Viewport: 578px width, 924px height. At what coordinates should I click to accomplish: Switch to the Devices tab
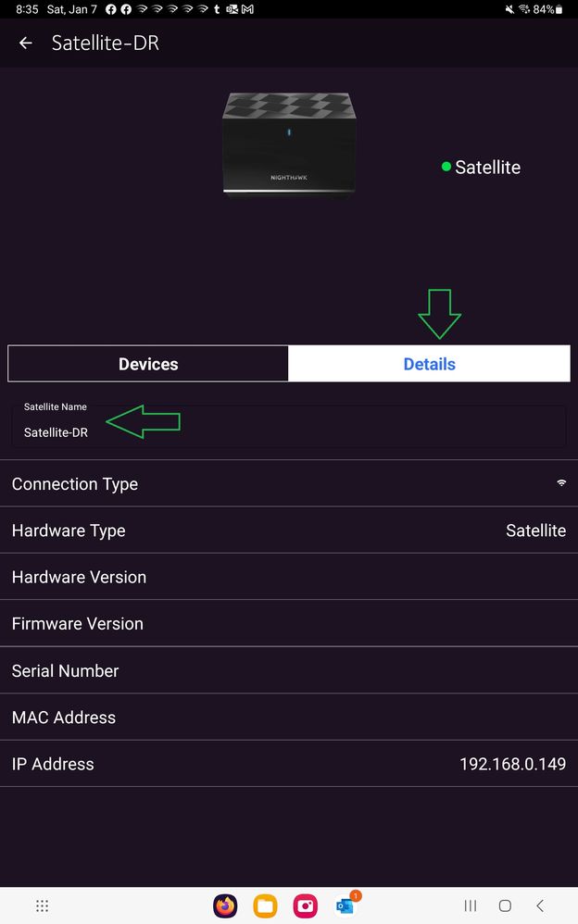(x=148, y=363)
